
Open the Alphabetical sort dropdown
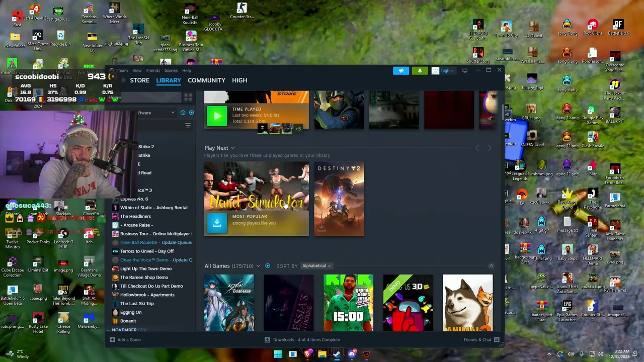pyautogui.click(x=316, y=265)
